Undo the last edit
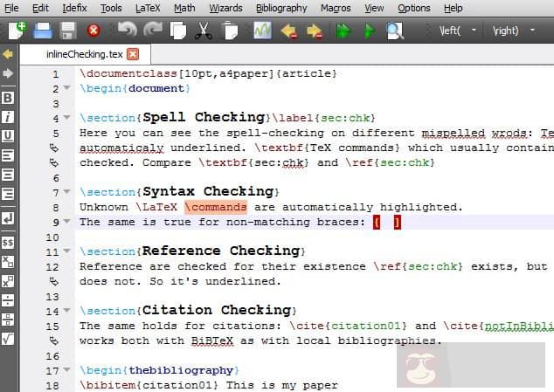This screenshot has width=554, height=392. coord(127,30)
